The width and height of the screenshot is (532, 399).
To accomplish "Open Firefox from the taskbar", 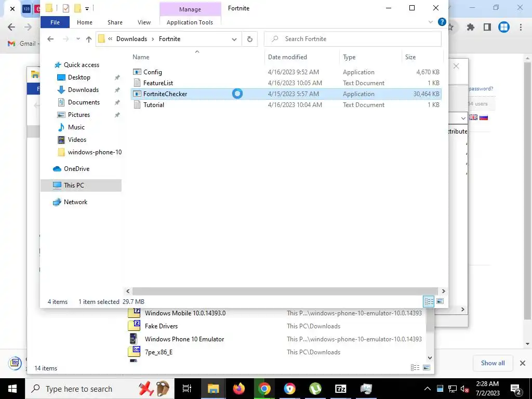I will tap(239, 389).
